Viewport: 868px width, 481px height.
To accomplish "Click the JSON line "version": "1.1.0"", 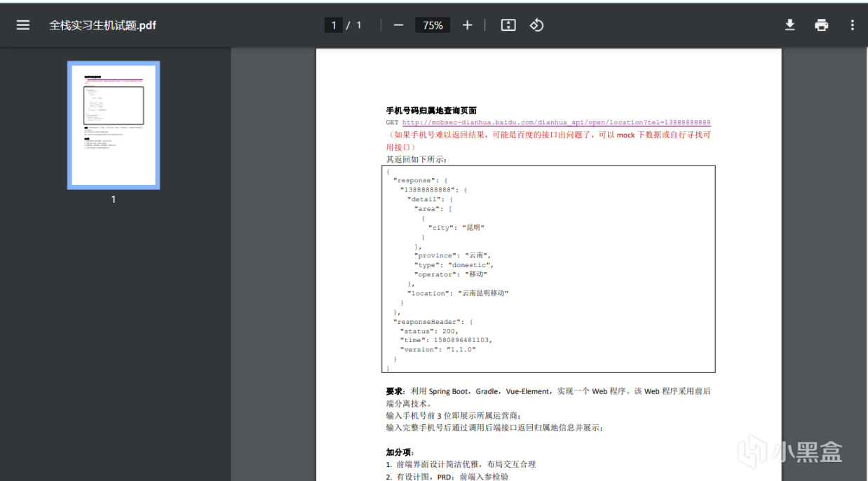I will [438, 349].
